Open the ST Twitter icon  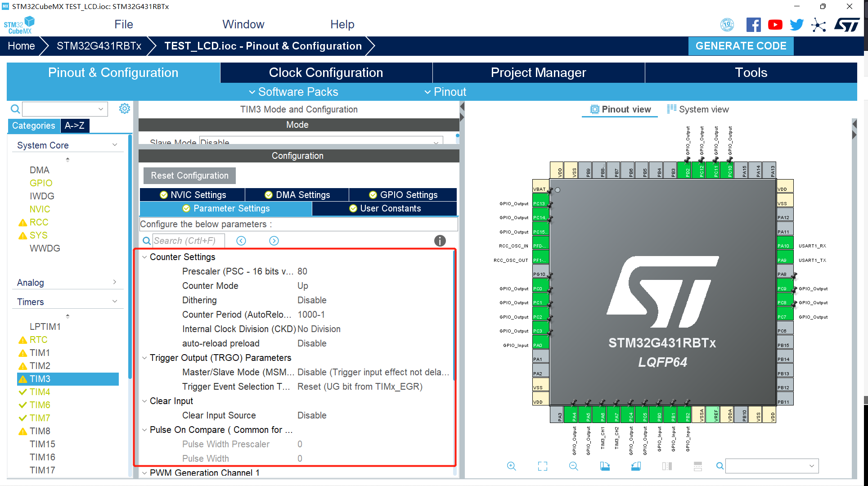[796, 25]
